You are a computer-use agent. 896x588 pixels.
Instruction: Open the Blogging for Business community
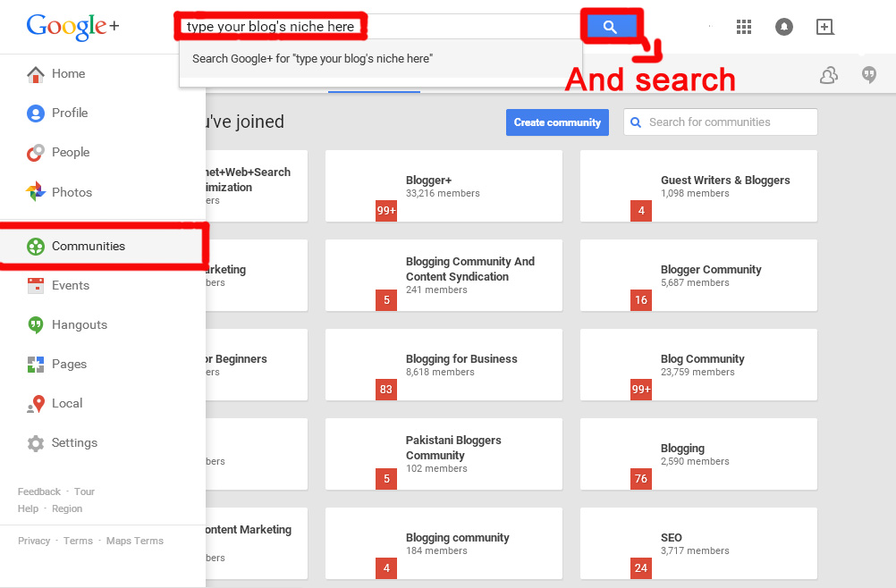[444, 365]
